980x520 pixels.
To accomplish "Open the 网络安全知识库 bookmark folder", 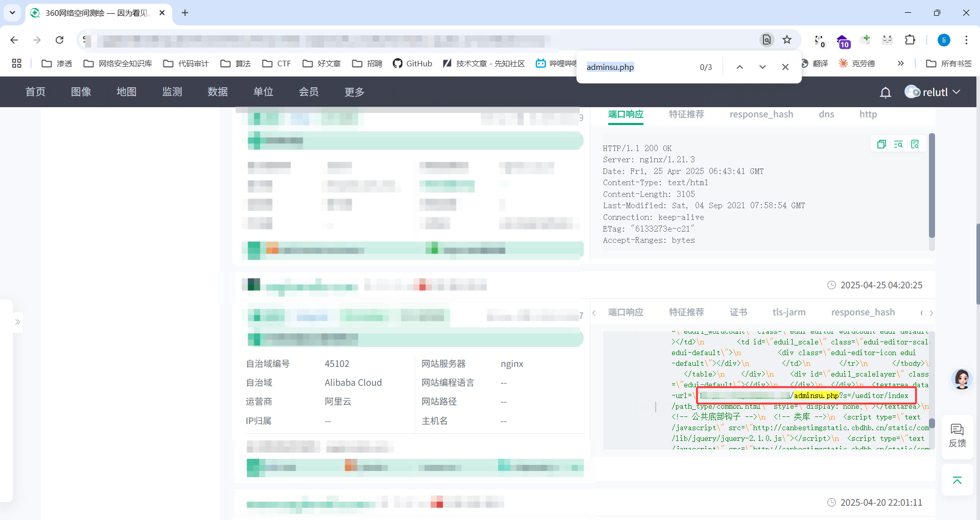I will [118, 63].
